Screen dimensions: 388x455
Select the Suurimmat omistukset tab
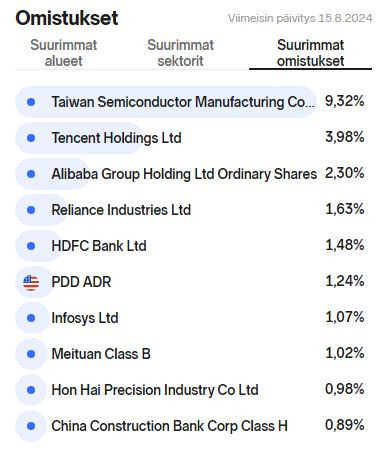tap(310, 53)
